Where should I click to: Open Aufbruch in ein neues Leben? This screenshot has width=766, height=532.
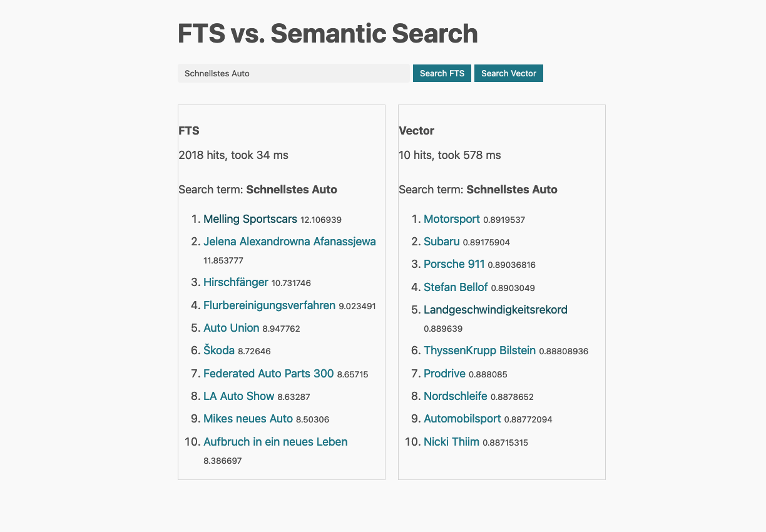[x=275, y=441]
